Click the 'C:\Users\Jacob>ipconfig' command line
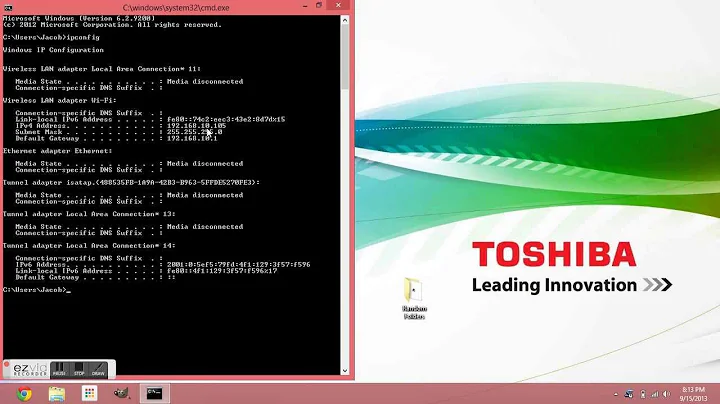The width and height of the screenshot is (720, 404). click(x=51, y=38)
